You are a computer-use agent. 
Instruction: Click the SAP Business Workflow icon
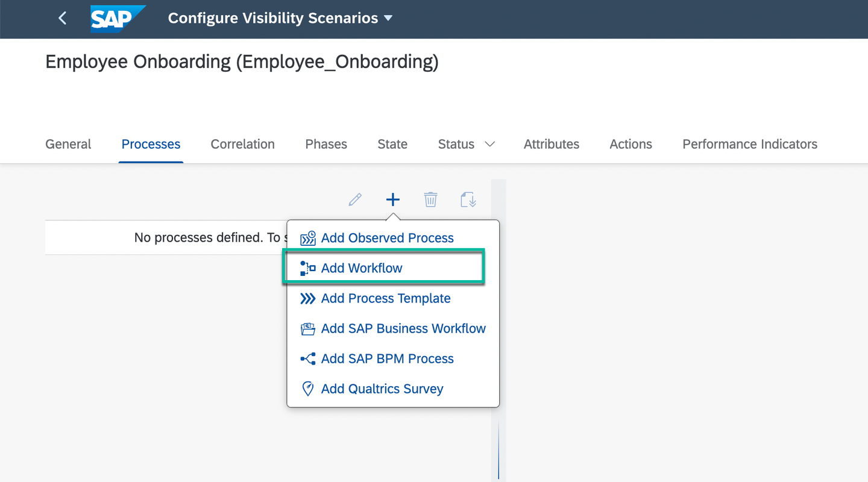[308, 328]
